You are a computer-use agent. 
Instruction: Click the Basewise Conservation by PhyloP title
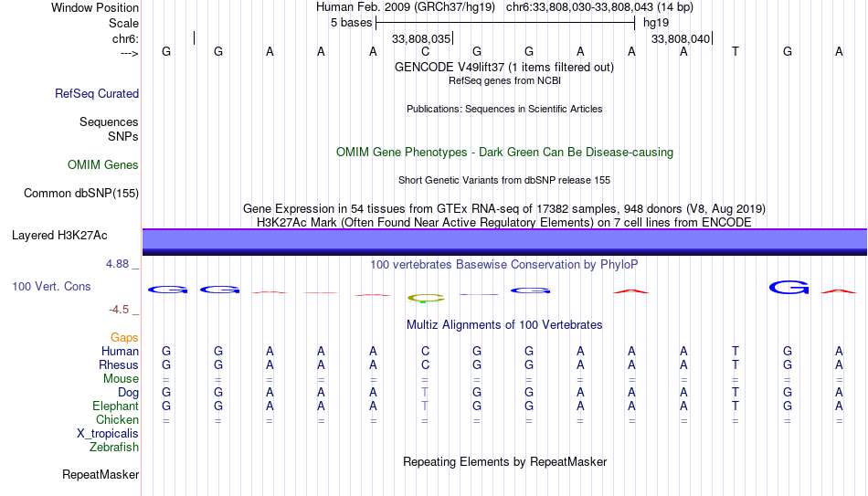tap(504, 265)
